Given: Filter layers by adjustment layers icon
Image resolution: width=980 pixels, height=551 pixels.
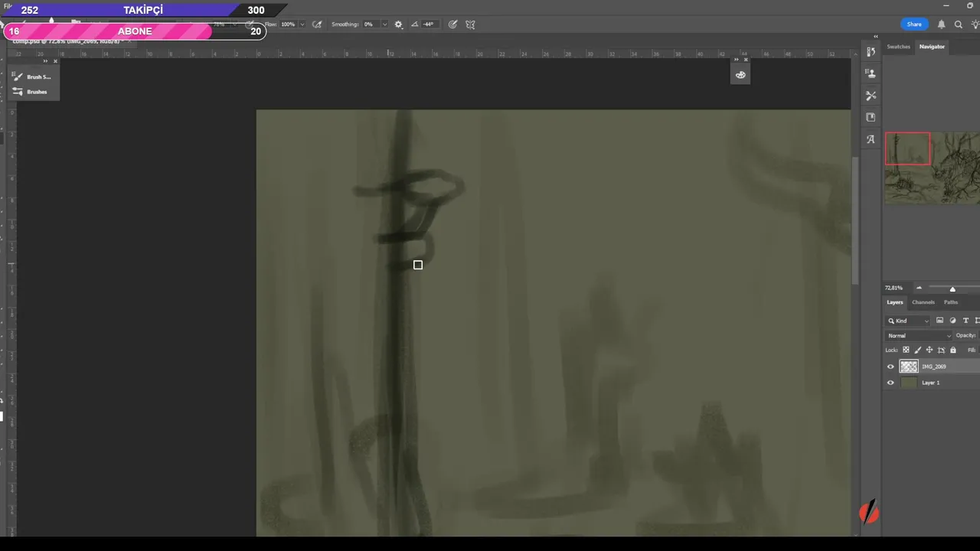Looking at the screenshot, I should point(952,321).
